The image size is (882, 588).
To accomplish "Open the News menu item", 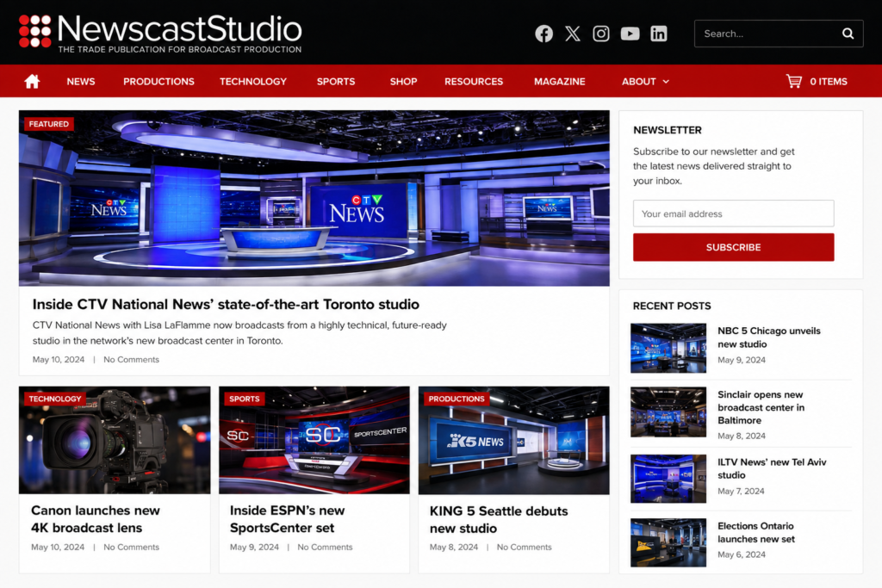I will click(81, 82).
